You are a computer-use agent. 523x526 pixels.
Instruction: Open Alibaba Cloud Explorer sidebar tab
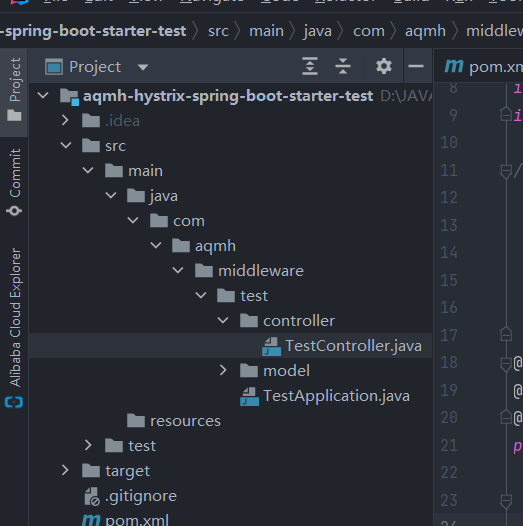point(14,328)
